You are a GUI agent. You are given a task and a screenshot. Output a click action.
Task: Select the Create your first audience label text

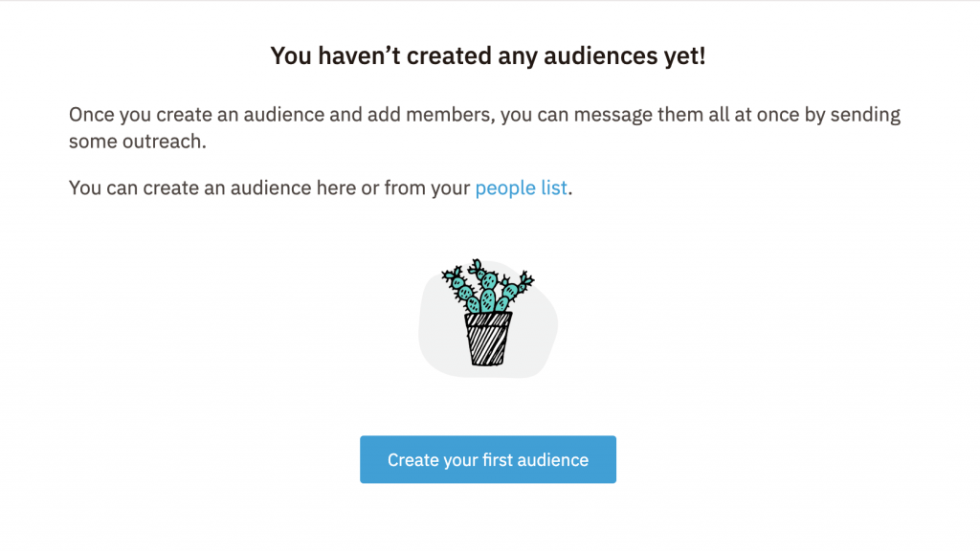(488, 459)
